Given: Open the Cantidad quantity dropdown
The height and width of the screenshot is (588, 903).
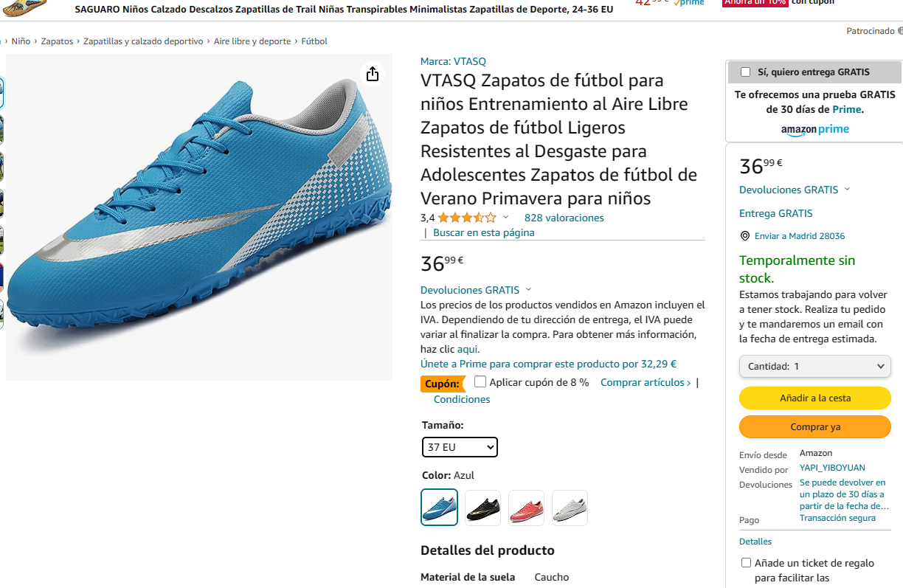Looking at the screenshot, I should click(815, 366).
